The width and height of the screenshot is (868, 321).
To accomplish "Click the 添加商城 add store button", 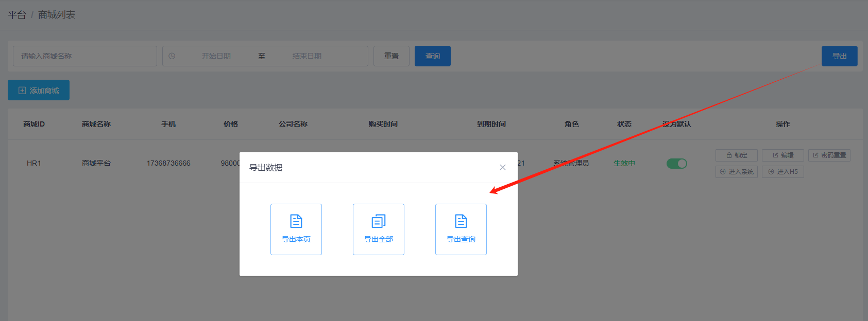I will click(39, 90).
